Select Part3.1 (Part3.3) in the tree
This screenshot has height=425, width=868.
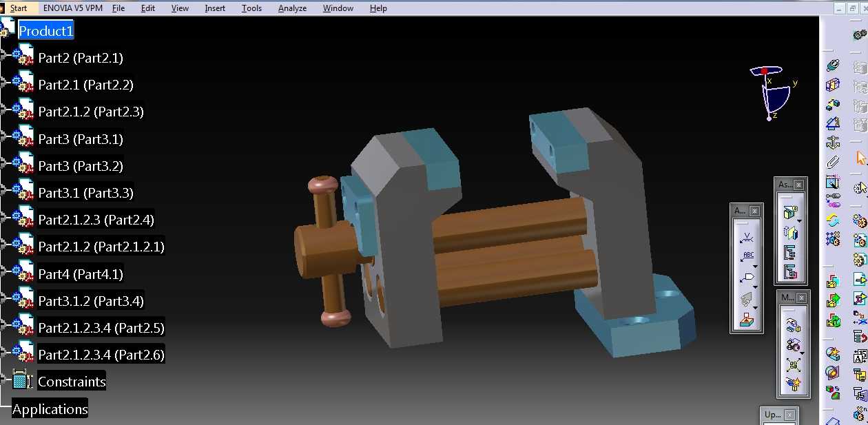86,193
